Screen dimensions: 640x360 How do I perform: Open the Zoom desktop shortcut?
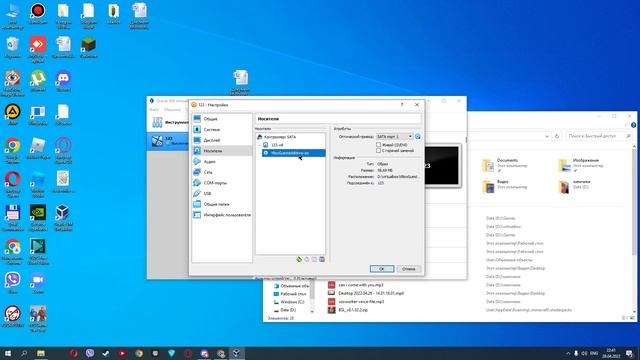[x=38, y=283]
